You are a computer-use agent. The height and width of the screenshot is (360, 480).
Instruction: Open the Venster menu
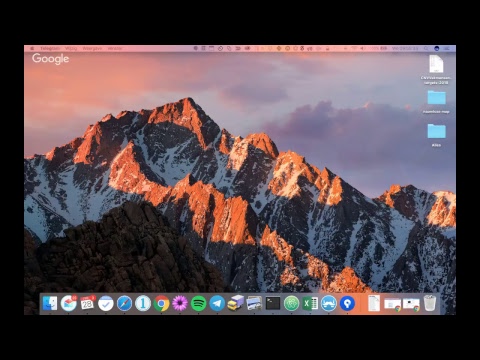(115, 48)
